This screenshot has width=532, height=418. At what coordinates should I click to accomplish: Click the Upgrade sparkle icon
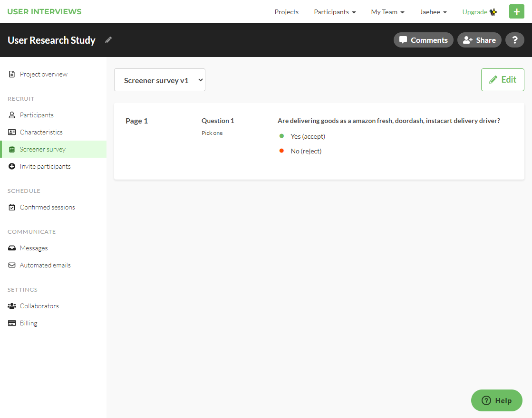(x=493, y=12)
